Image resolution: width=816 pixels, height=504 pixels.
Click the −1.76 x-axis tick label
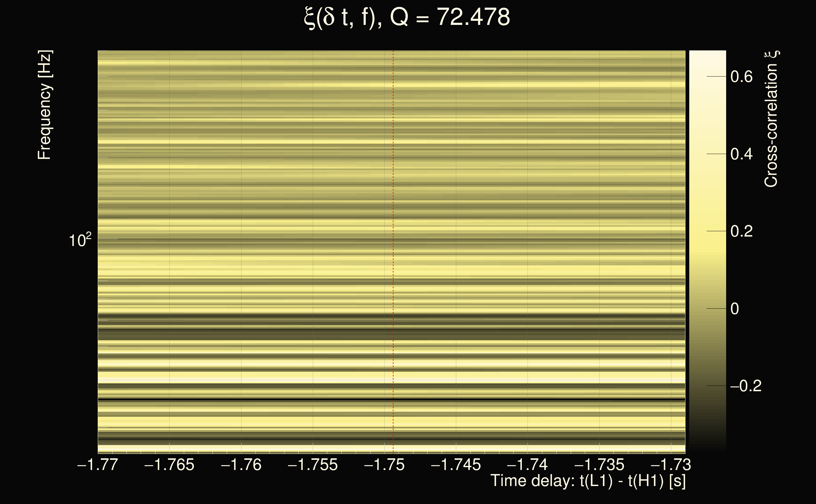point(241,465)
